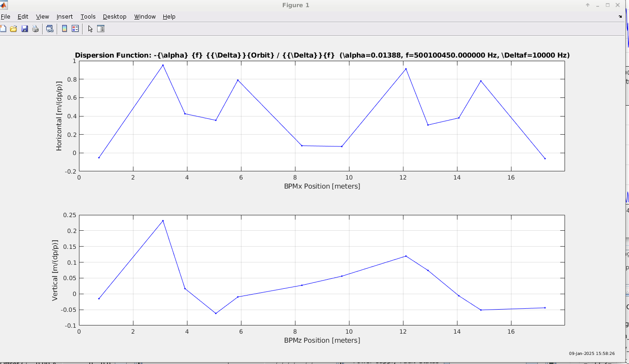The height and width of the screenshot is (364, 629).
Task: Click the Link Plot toolbar icon
Action: (50, 29)
